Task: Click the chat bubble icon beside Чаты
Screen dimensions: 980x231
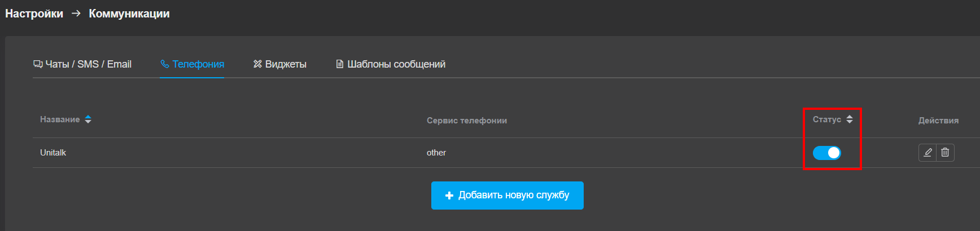Action: coord(38,64)
